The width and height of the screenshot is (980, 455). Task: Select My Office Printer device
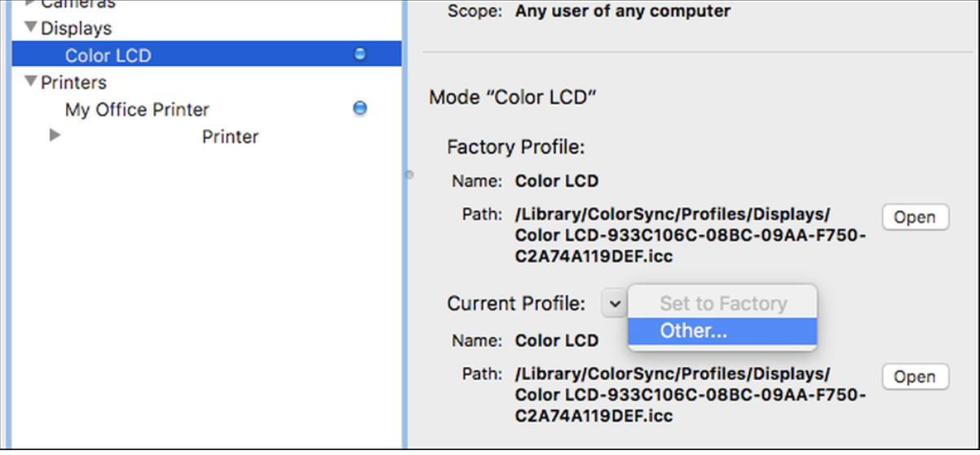(137, 109)
